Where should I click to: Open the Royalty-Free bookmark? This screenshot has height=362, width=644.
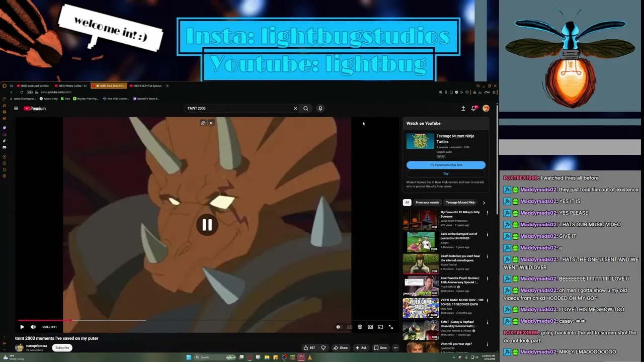coord(87,99)
